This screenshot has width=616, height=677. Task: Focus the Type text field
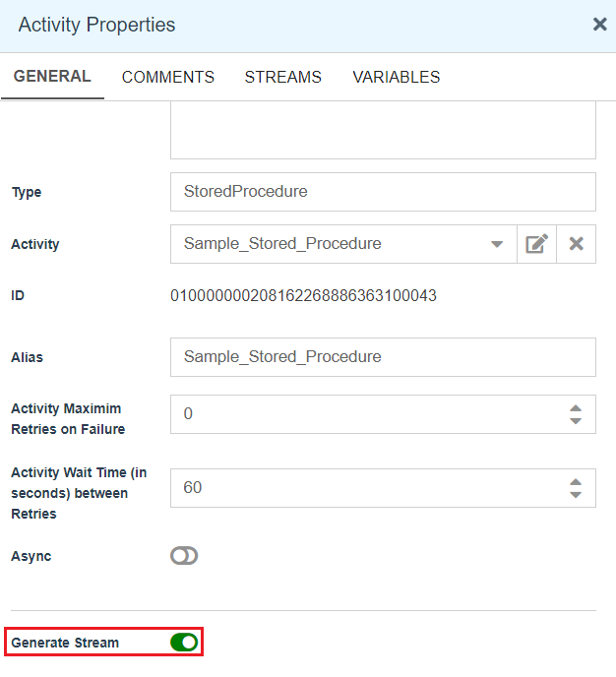tap(382, 192)
